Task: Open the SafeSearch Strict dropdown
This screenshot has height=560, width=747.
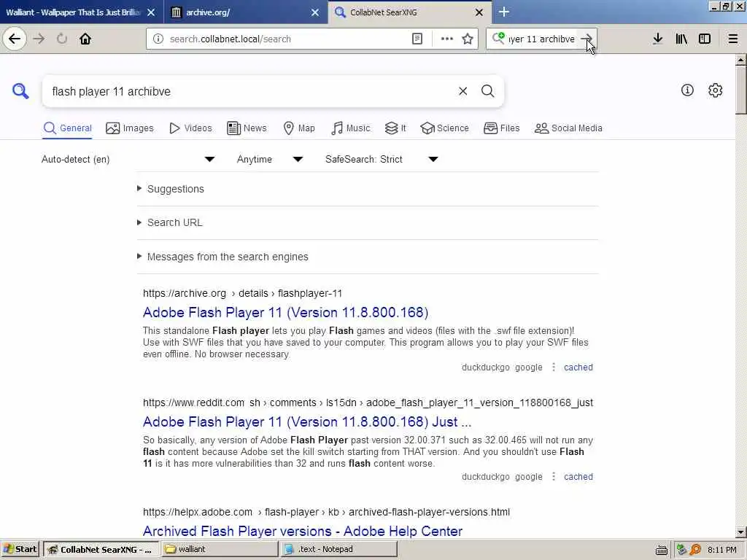Action: [x=381, y=159]
